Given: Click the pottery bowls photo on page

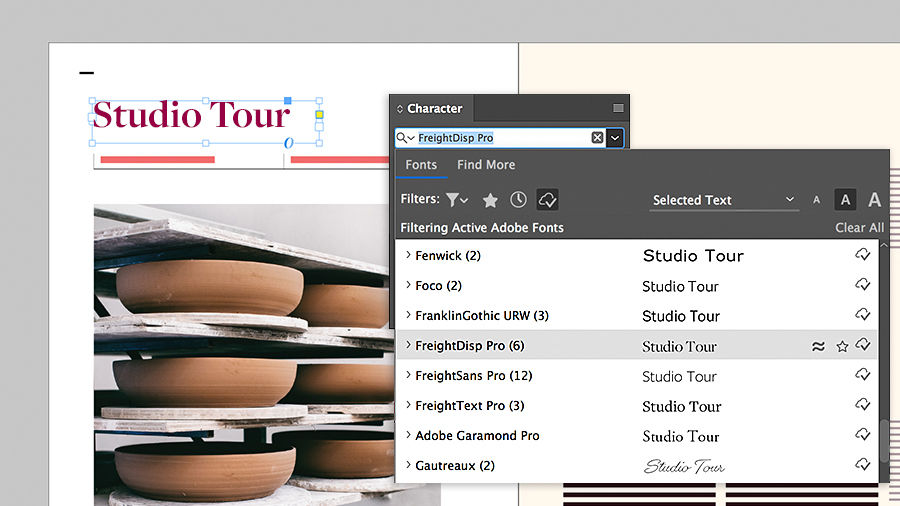Looking at the screenshot, I should click(242, 355).
